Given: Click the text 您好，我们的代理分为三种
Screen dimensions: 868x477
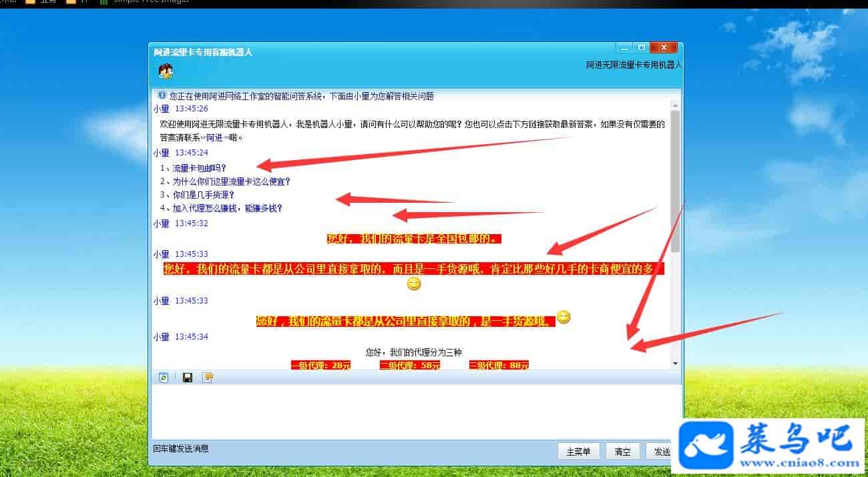Looking at the screenshot, I should point(414,352).
